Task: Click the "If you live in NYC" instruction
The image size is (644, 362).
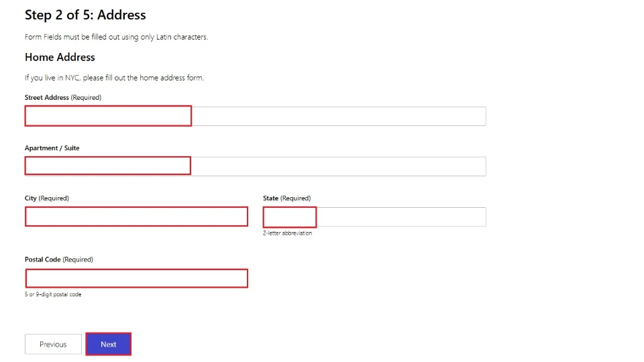Action: pos(114,78)
